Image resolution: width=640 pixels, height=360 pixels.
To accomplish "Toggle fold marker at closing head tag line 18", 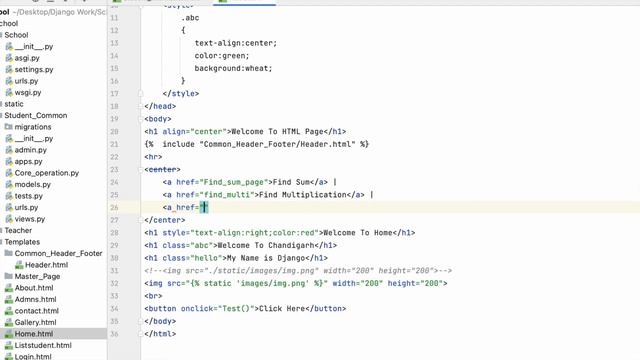I will coord(141,106).
